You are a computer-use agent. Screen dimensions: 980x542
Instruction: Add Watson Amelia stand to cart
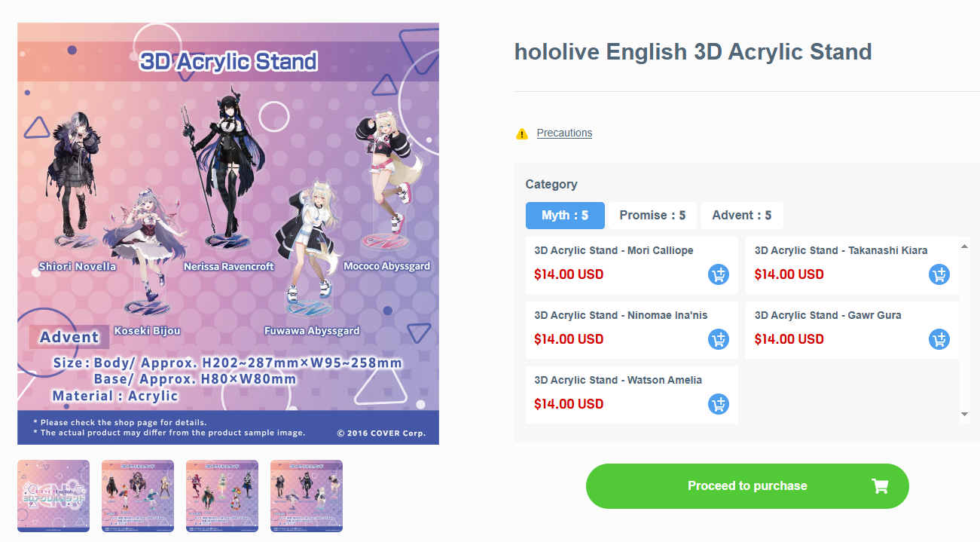tap(719, 404)
